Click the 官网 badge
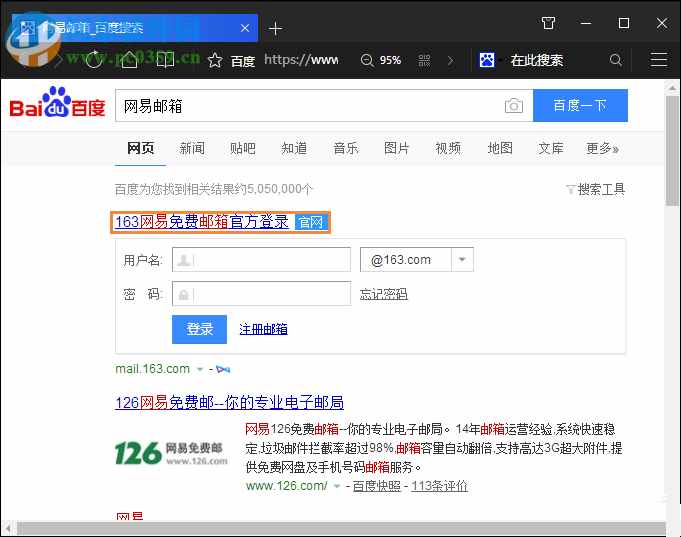This screenshot has width=681, height=537. [x=311, y=222]
